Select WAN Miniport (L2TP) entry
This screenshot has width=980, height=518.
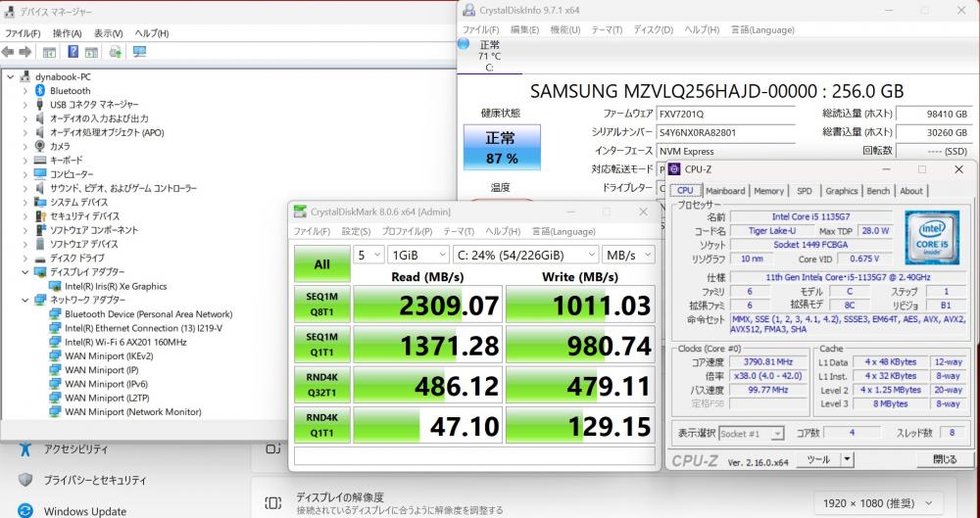[107, 398]
